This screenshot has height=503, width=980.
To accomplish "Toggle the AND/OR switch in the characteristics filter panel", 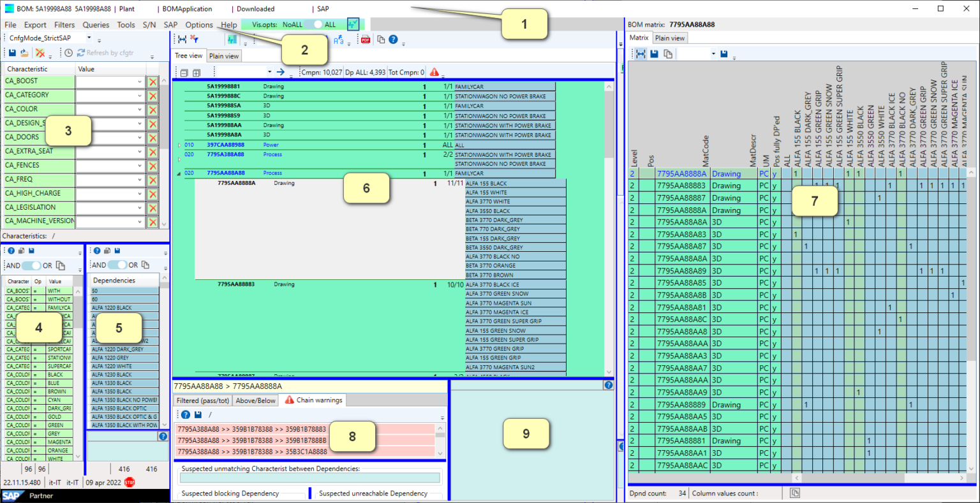I will 31,265.
